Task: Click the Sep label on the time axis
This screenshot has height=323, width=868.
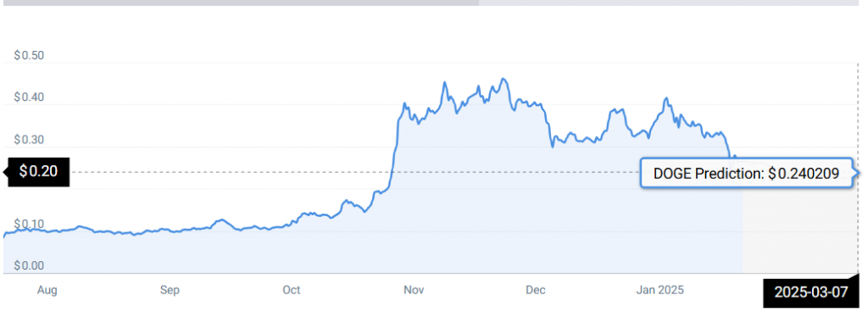Action: (x=170, y=290)
